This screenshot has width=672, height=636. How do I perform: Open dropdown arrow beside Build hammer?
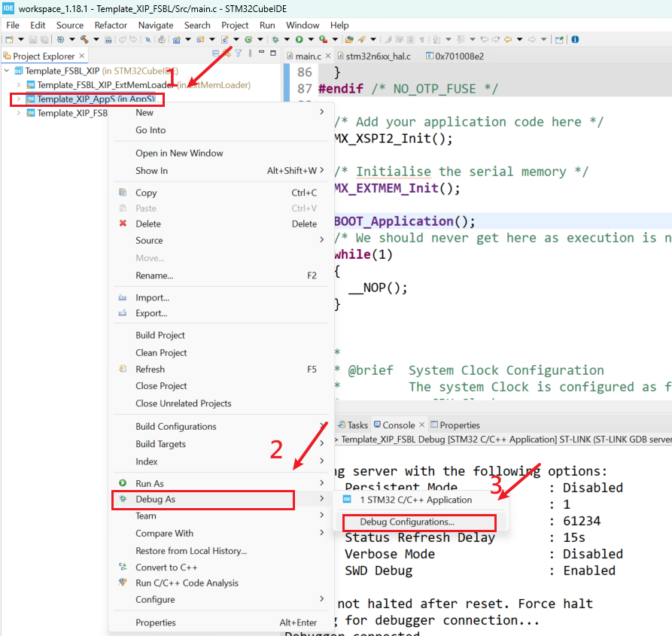[96, 39]
